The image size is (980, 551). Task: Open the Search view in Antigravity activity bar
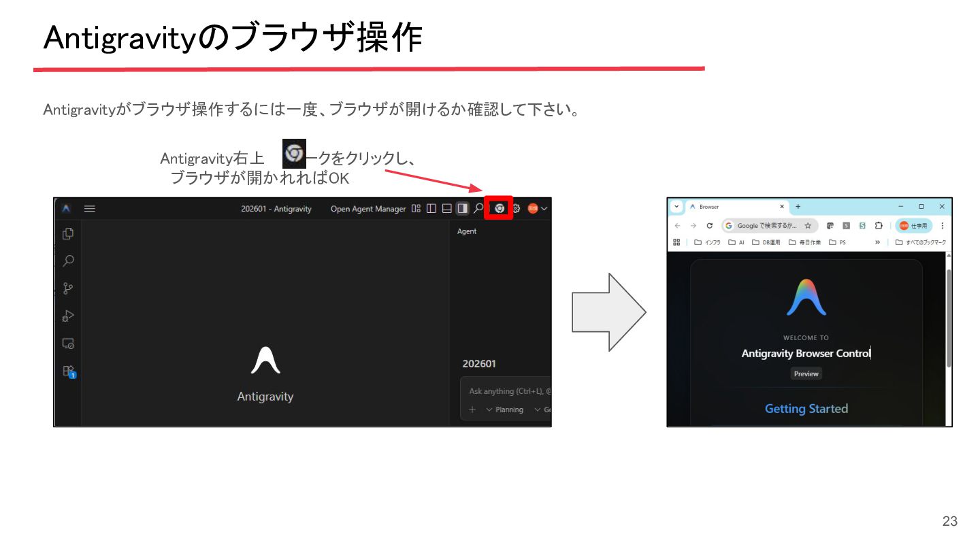pos(68,261)
